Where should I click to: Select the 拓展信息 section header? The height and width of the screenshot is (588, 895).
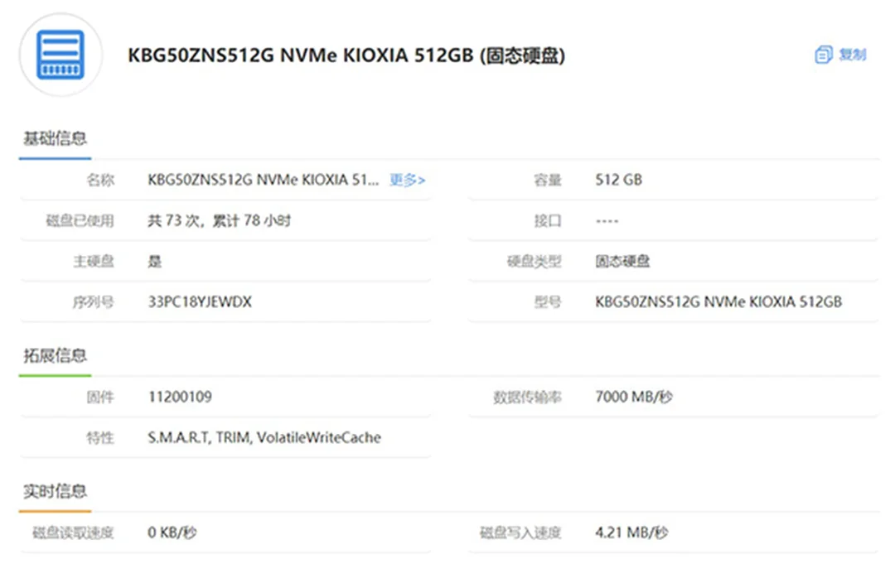pos(55,356)
